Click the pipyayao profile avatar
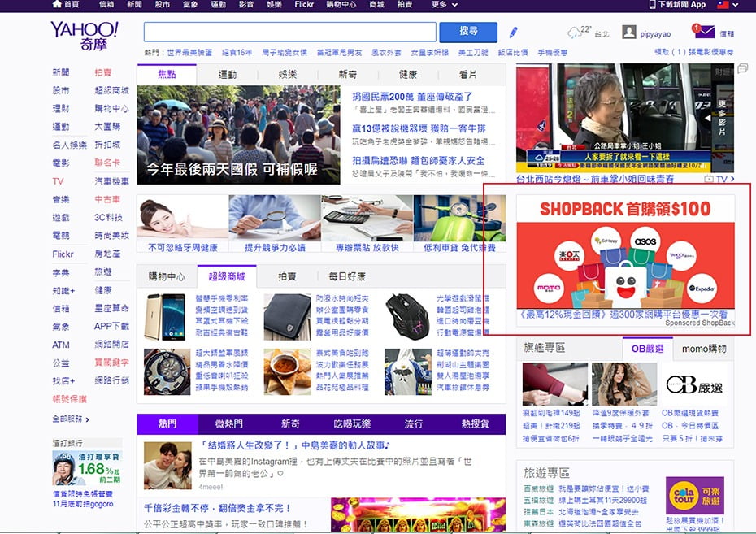This screenshot has width=756, height=534. point(628,33)
